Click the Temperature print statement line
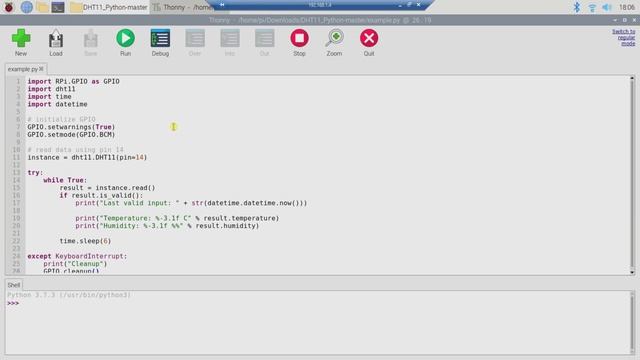The height and width of the screenshot is (360, 640). tap(177, 218)
